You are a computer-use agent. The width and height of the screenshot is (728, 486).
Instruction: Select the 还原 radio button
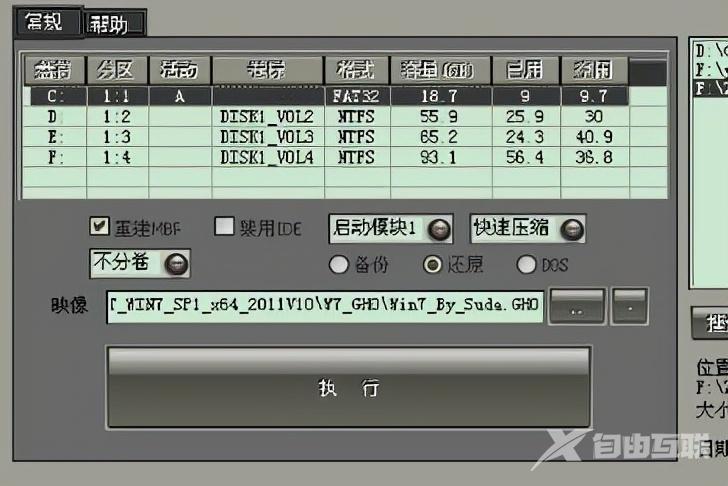pos(432,265)
